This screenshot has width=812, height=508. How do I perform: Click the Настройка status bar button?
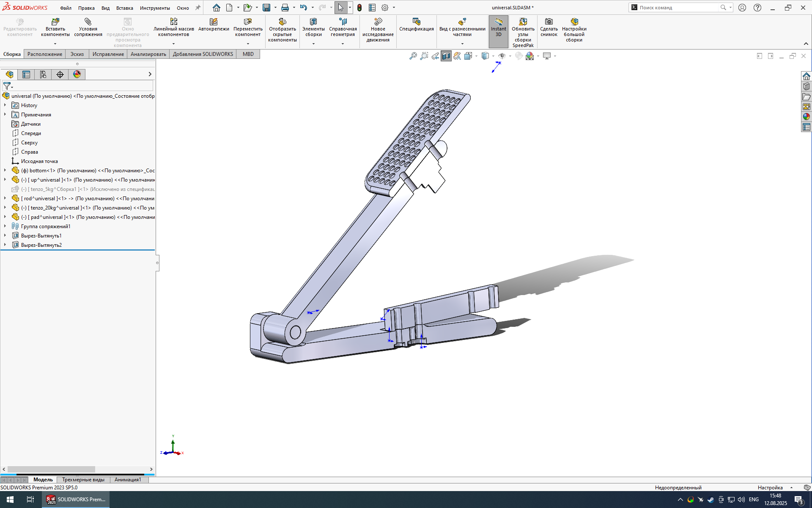(770, 488)
